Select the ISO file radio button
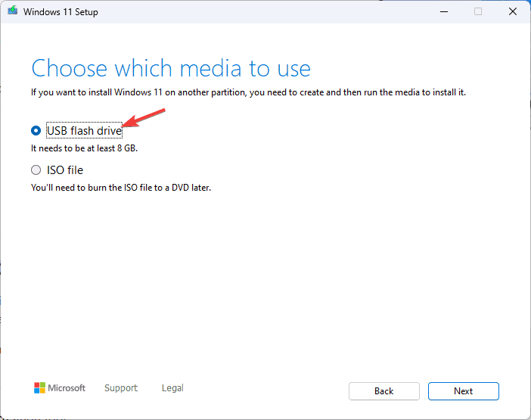Viewport: 531px width, 420px height. click(36, 170)
